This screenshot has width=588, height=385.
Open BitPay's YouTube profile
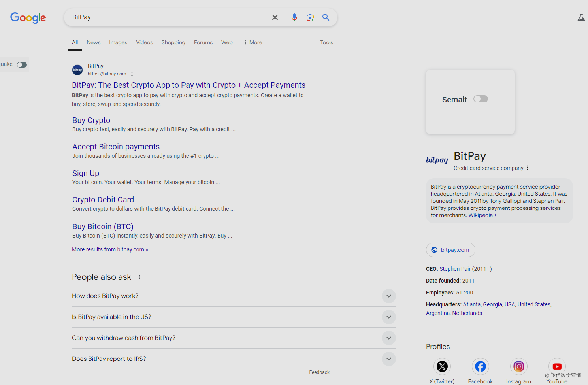[557, 366]
